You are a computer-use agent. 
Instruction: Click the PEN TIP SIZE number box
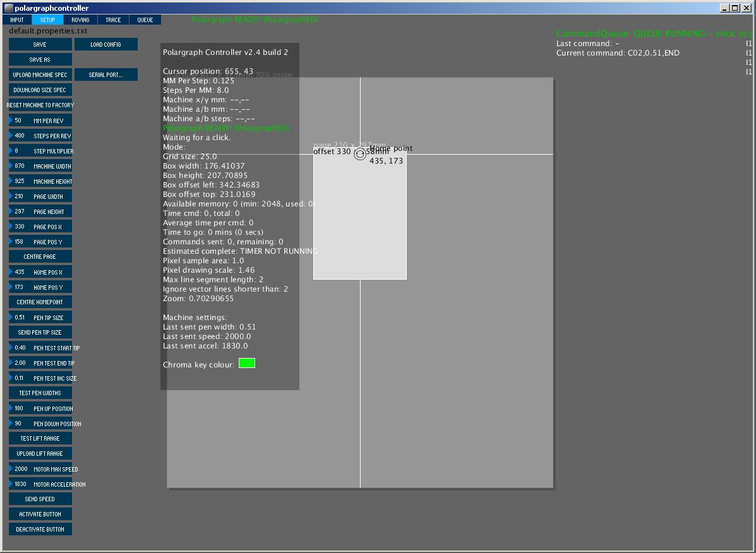click(40, 318)
